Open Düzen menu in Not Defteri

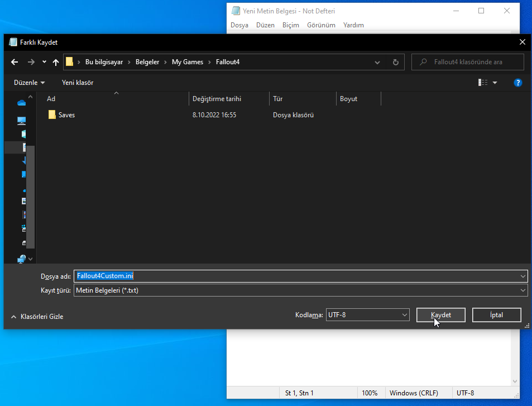[265, 25]
